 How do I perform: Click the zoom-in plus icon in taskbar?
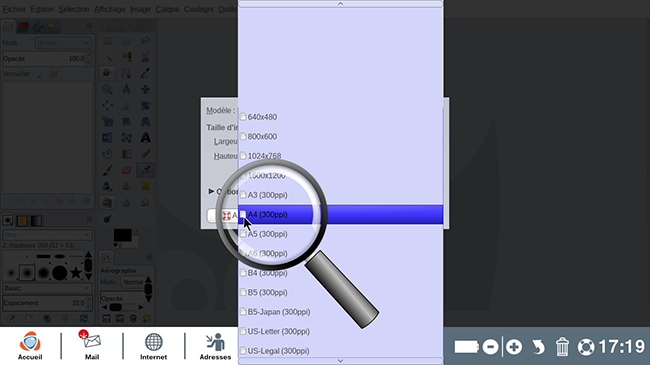click(514, 347)
